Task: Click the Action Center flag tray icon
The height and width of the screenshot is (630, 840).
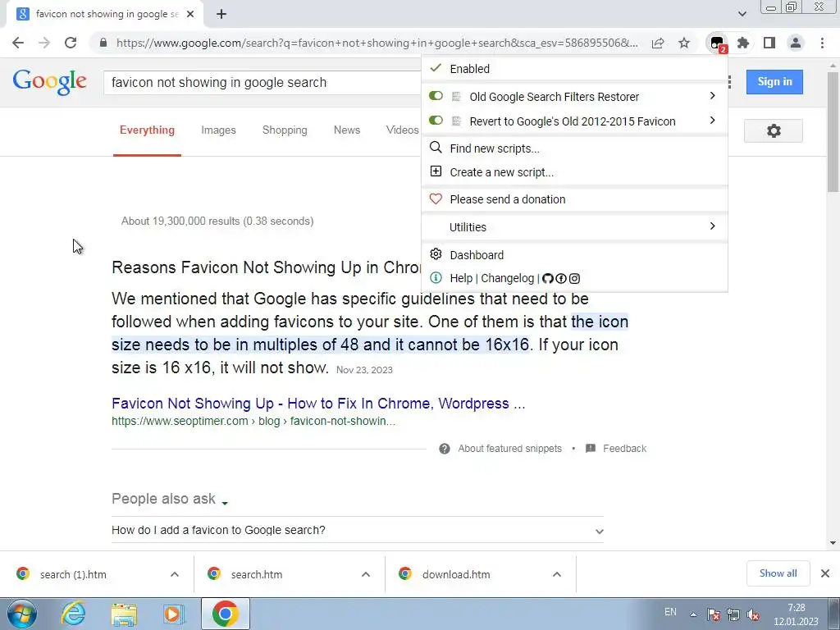Action: pyautogui.click(x=713, y=614)
